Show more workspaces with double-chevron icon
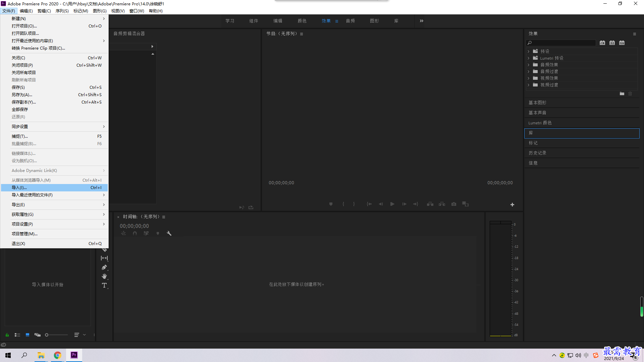The width and height of the screenshot is (644, 362). click(422, 21)
